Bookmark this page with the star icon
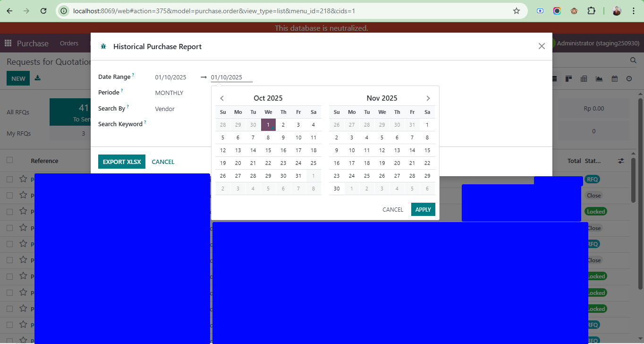Image resolution: width=644 pixels, height=344 pixels. pos(517,11)
